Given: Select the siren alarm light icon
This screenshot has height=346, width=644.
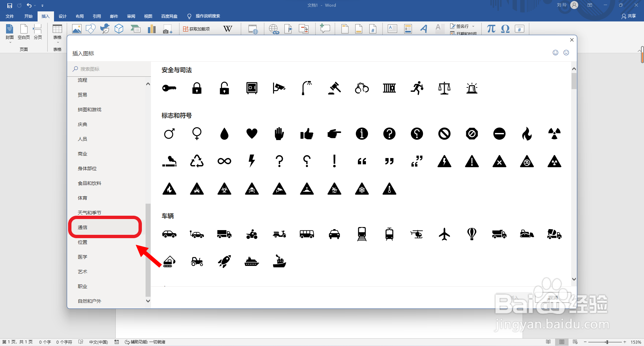Looking at the screenshot, I should 472,88.
